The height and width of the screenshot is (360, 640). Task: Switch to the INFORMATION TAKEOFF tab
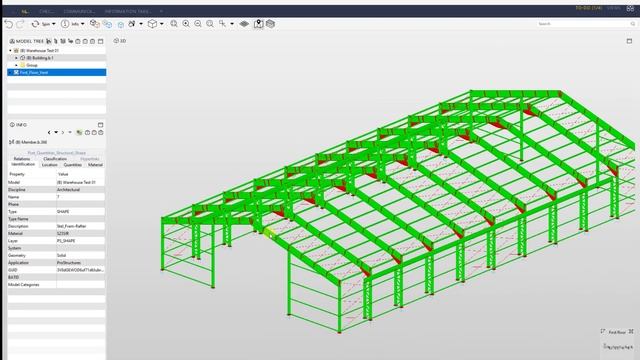click(127, 11)
